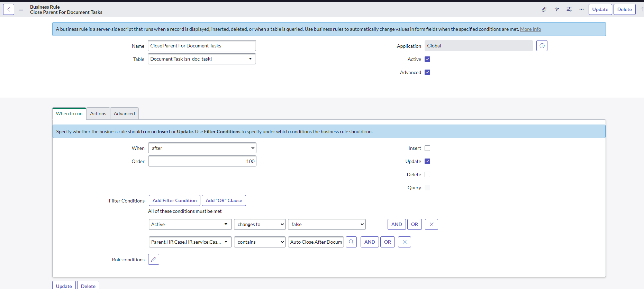Open the contains operator dropdown

pos(260,242)
